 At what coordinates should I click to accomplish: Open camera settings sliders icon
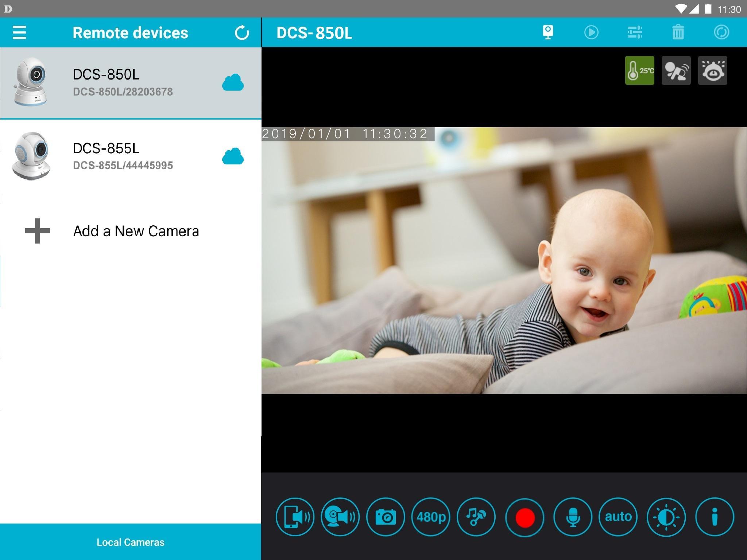coord(635,32)
